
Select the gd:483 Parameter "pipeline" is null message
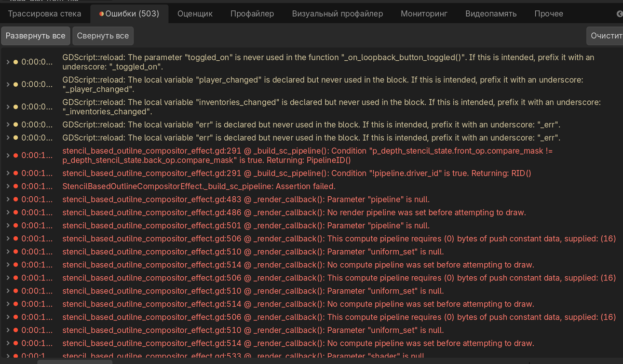(246, 199)
